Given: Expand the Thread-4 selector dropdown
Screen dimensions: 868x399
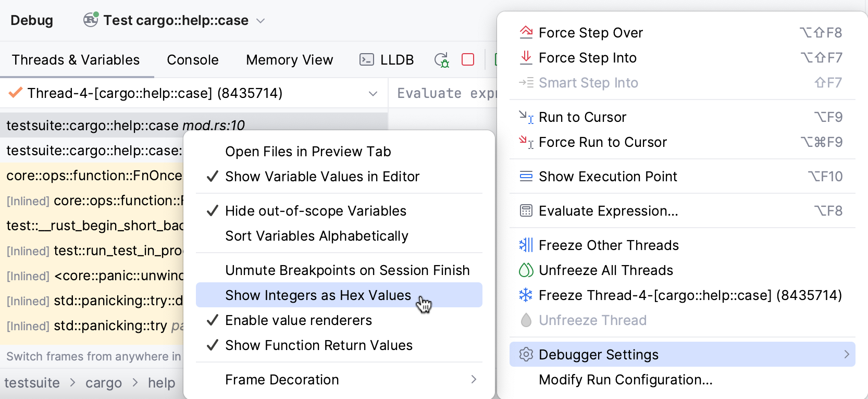Looking at the screenshot, I should click(373, 93).
